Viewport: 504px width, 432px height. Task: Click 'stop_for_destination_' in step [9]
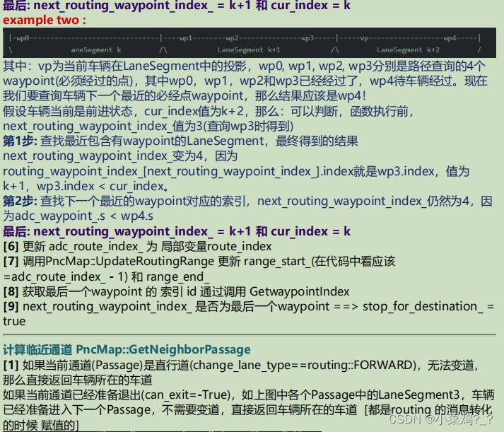pos(423,307)
